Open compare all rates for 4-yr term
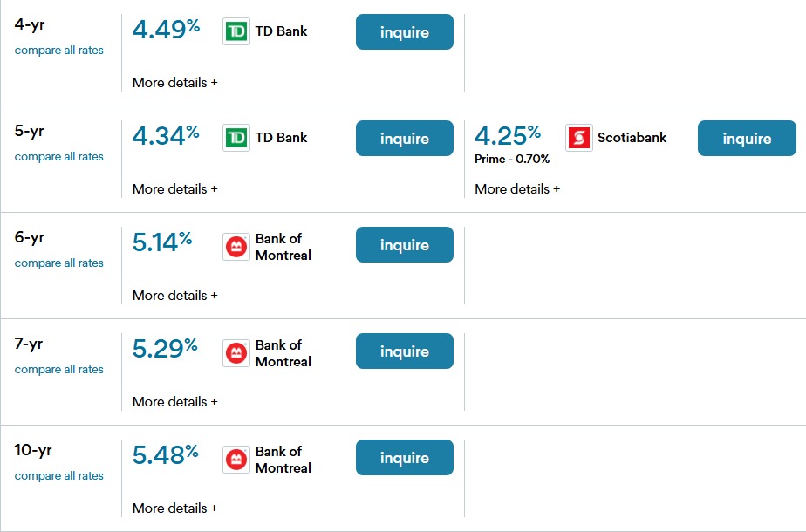The height and width of the screenshot is (532, 806). tap(59, 51)
